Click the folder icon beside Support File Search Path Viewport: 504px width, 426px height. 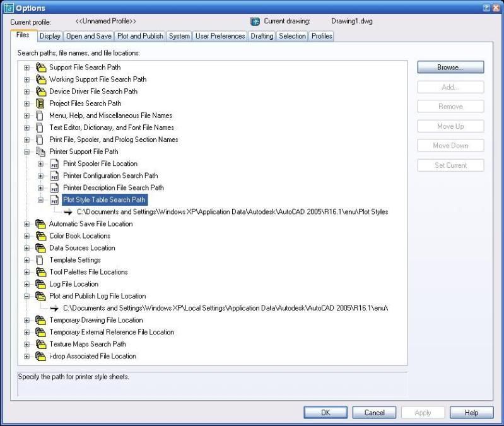(41, 68)
